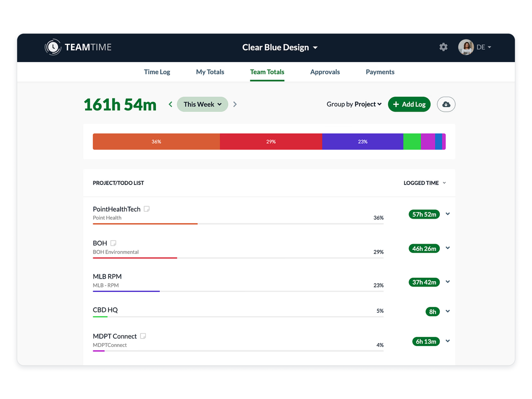Click the 5% value in CBD HQ row

pyautogui.click(x=380, y=311)
